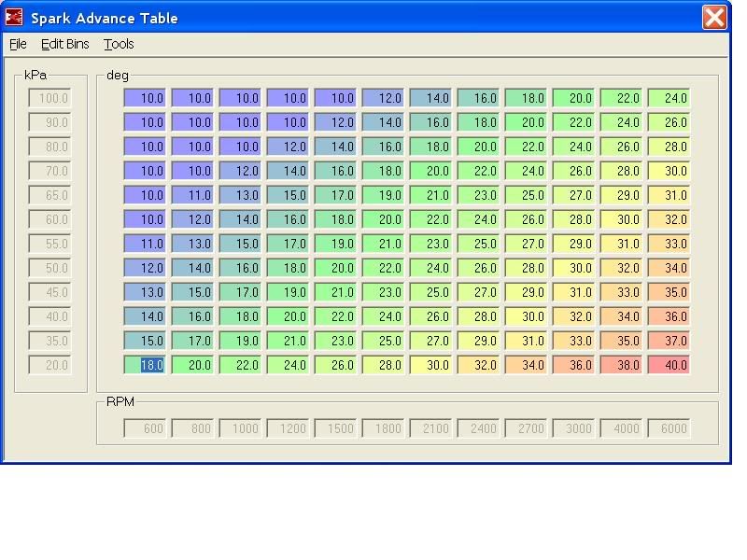Select the 37.0 degree cell

pos(669,341)
